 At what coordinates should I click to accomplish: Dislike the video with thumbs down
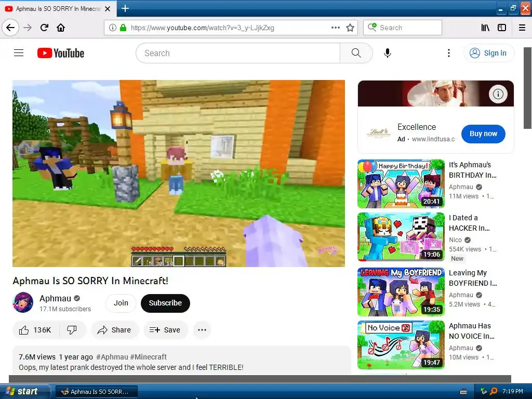coord(72,330)
